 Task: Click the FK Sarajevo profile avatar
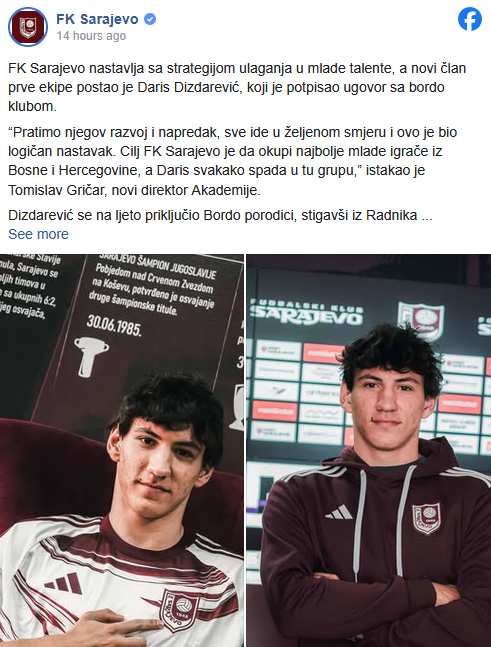pyautogui.click(x=28, y=27)
